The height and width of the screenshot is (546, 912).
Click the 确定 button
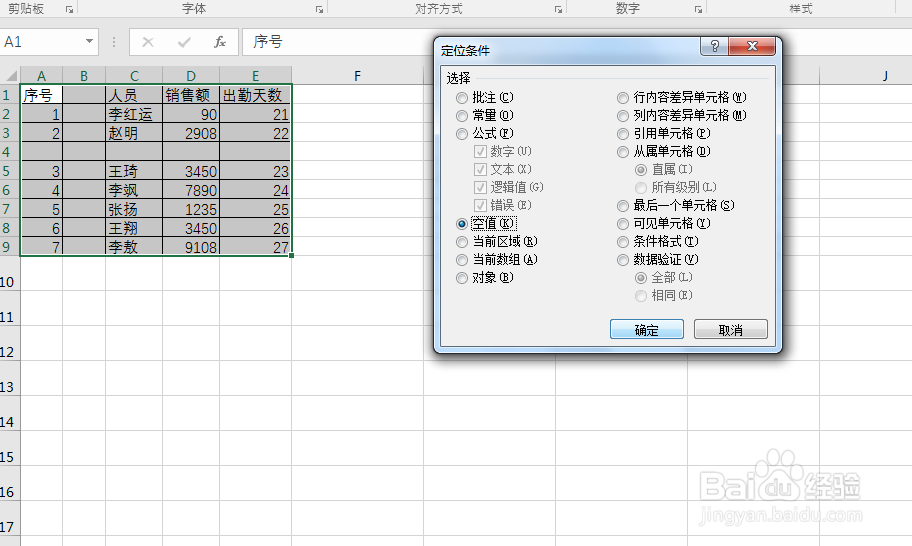pyautogui.click(x=647, y=330)
